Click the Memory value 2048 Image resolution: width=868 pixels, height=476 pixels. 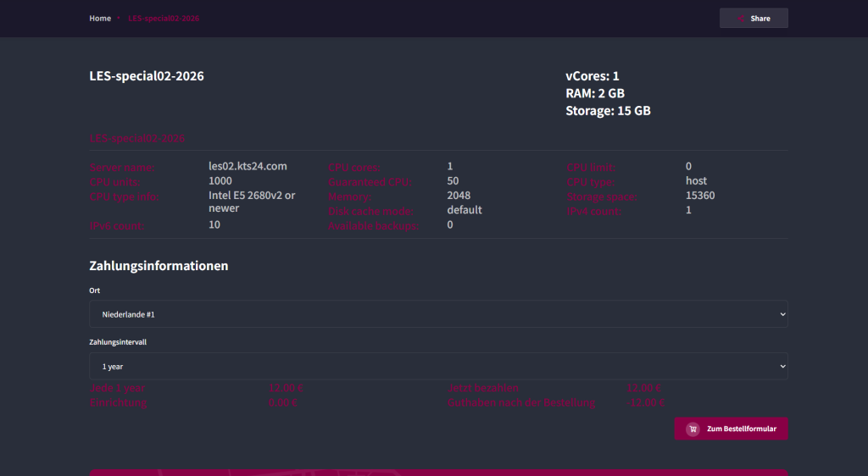(x=459, y=196)
